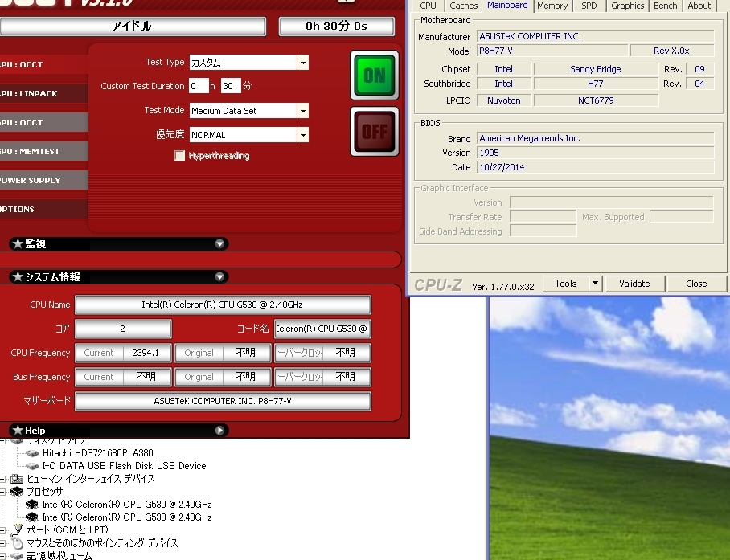Switch to the Memory tab in CPU-Z
The width and height of the screenshot is (730, 560).
[552, 6]
